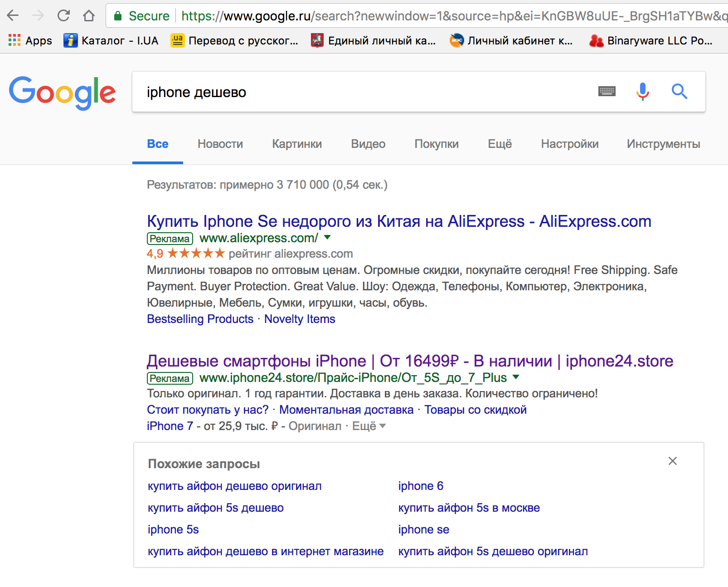Click the Результатов: примерно 3 710 000 text

[x=267, y=185]
